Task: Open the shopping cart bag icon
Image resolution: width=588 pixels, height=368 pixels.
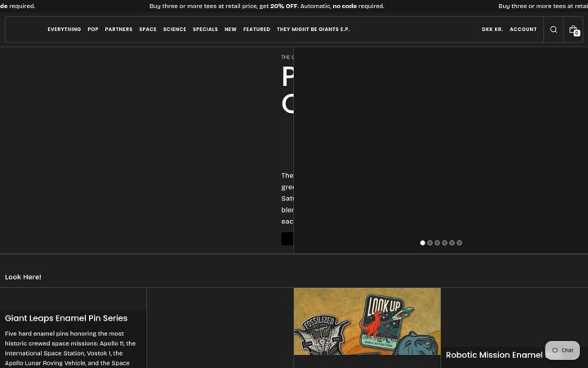Action: 573,29
